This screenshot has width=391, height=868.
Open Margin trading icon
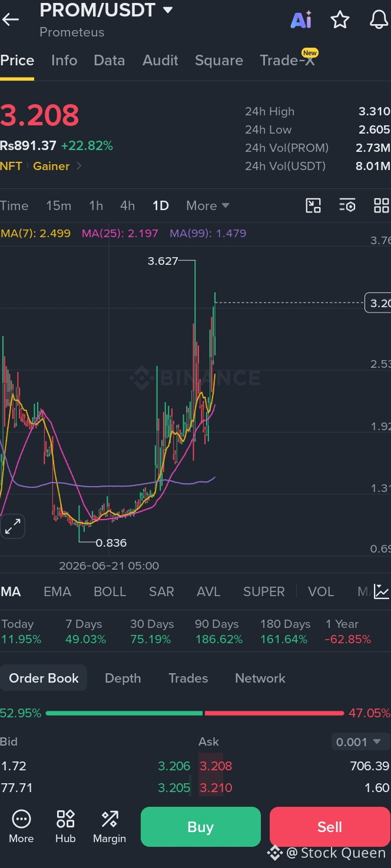pos(110,826)
